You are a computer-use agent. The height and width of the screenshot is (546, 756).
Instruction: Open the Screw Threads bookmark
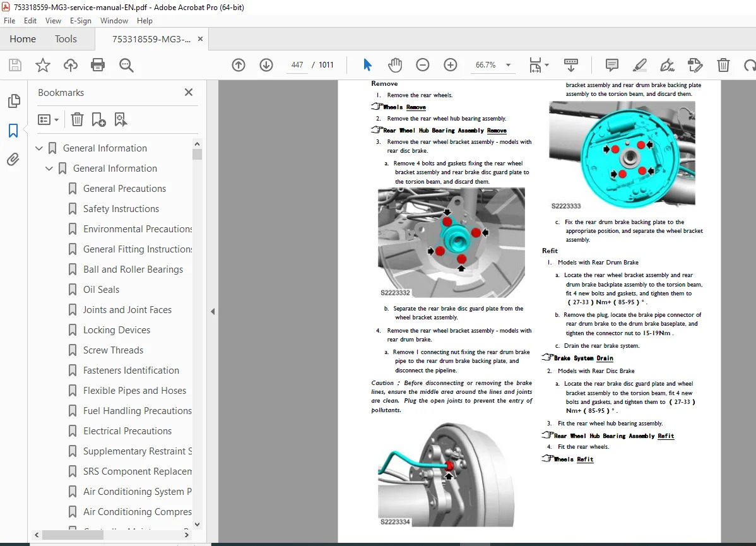pos(114,351)
